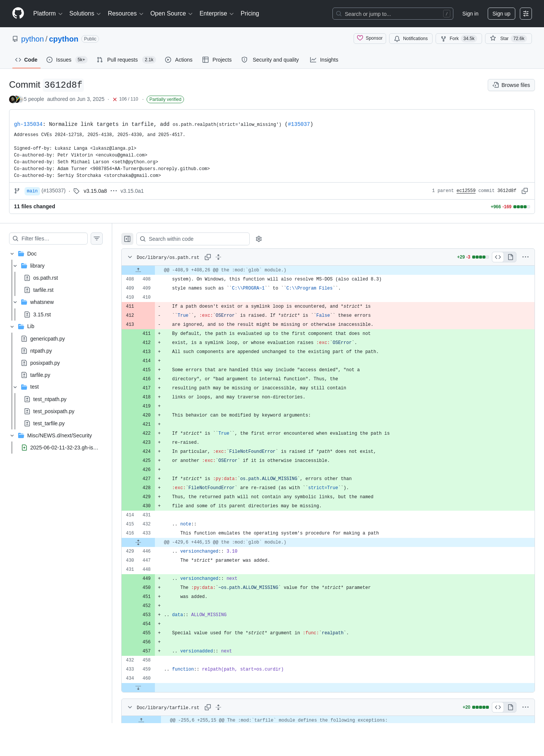Go to the Insights tab
Image resolution: width=544 pixels, height=756 pixels.
pos(324,60)
